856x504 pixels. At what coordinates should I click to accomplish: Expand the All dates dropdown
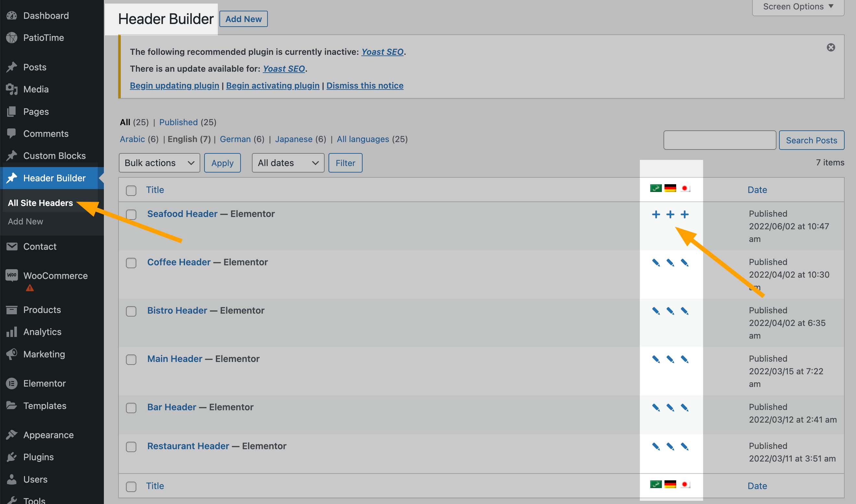[x=288, y=163]
